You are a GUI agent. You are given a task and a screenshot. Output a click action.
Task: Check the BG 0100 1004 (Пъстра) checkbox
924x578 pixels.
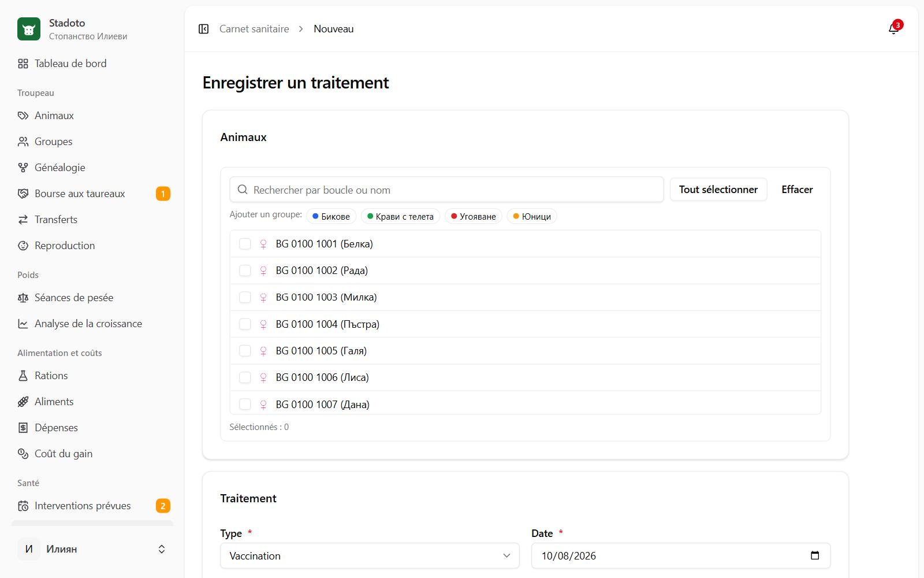pos(245,324)
